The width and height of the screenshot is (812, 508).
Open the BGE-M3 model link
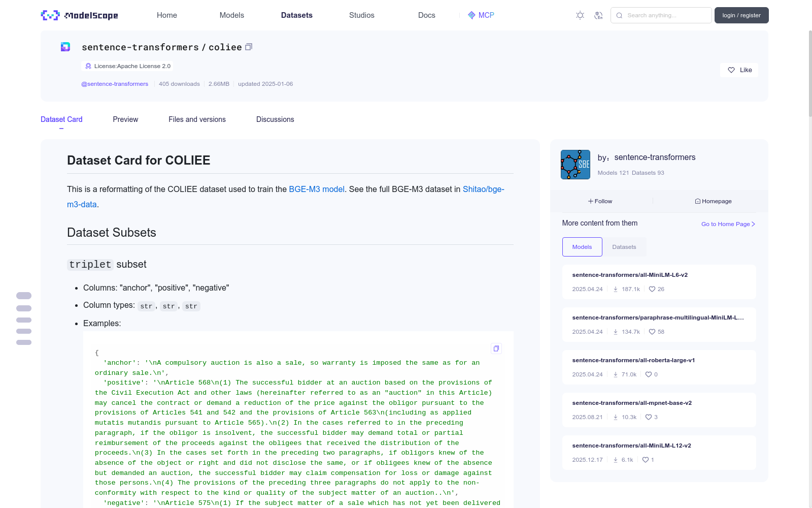(x=317, y=189)
